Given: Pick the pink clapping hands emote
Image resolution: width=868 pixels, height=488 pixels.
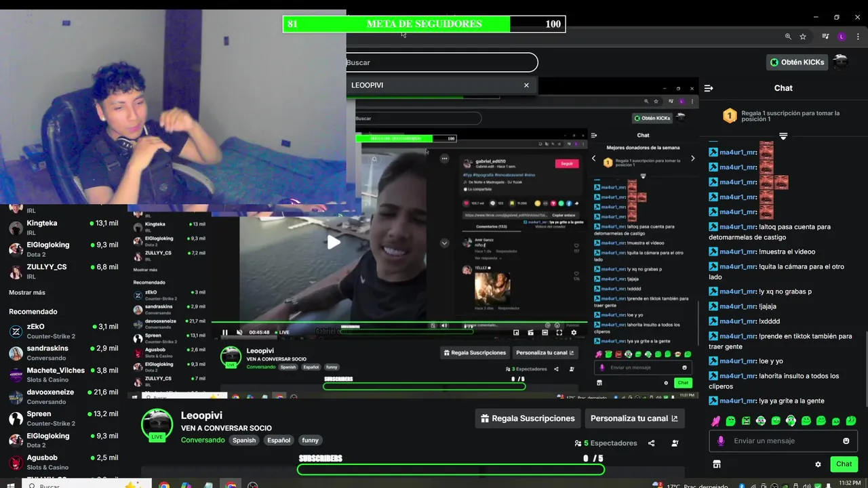Looking at the screenshot, I should point(715,421).
